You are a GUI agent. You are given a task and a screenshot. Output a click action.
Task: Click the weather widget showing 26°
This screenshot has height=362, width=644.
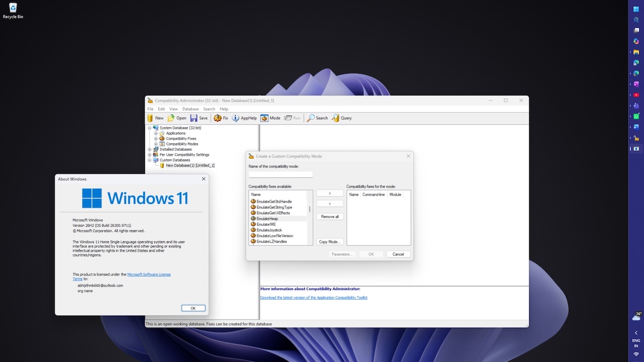pos(636,316)
